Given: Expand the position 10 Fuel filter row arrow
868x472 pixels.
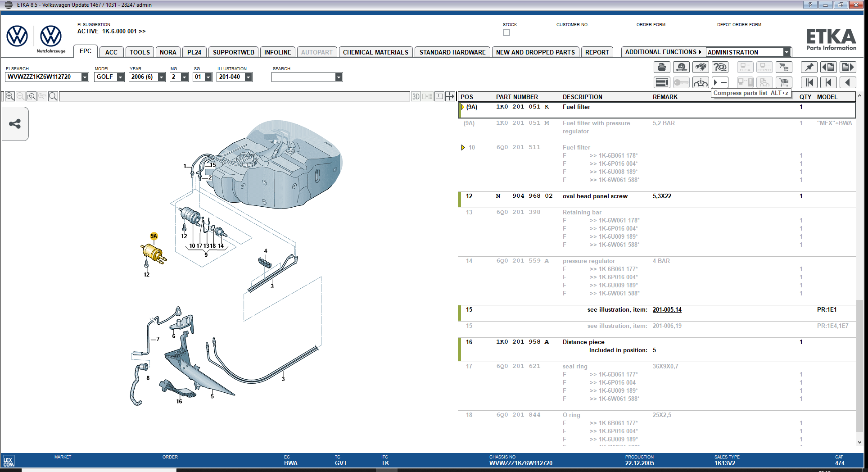Looking at the screenshot, I should click(x=463, y=147).
